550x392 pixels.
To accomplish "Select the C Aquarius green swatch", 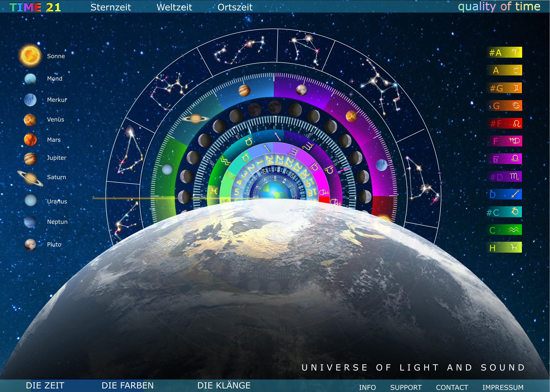I will coord(504,230).
